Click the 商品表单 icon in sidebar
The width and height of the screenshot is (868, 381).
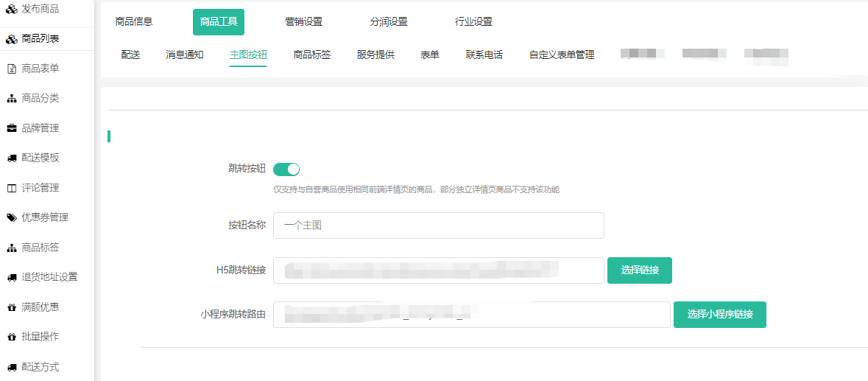(x=11, y=69)
